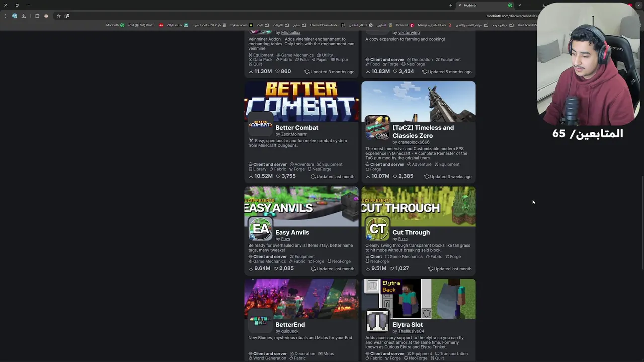
Task: Open the extensions puzzle icon in toolbar
Action: click(37, 16)
